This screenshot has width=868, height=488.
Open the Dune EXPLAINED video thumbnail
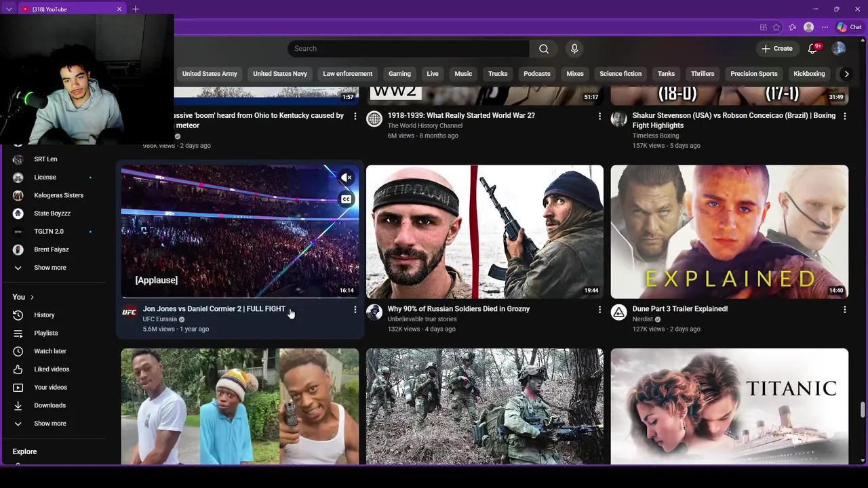(729, 232)
